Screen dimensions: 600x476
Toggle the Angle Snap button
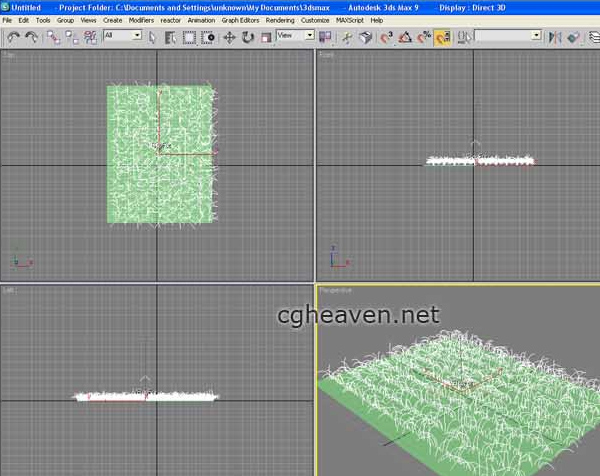405,37
